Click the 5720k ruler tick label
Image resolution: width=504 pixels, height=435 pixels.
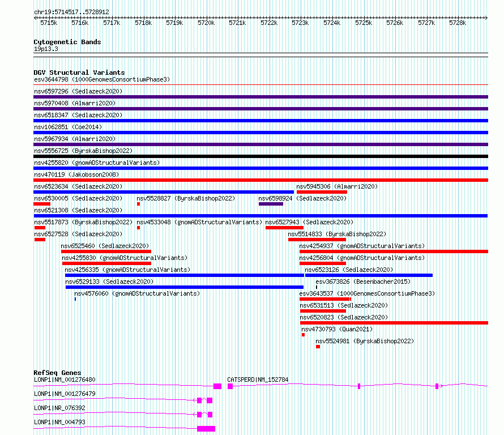point(206,23)
